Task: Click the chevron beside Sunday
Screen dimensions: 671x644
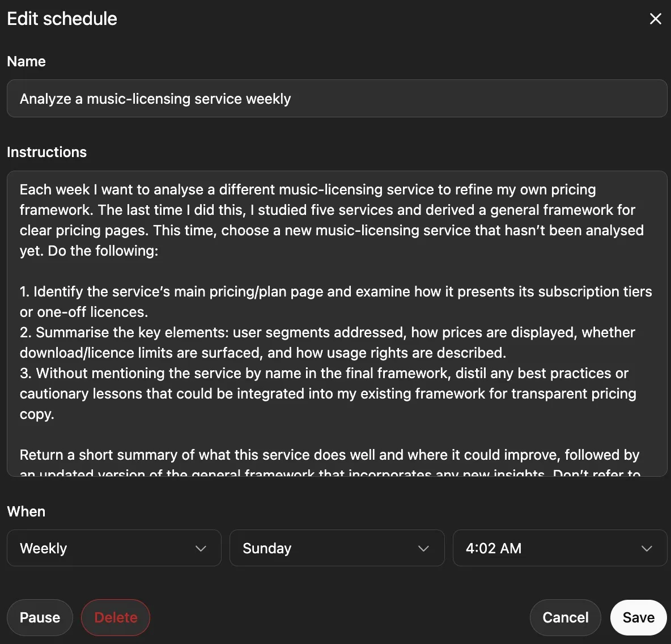Action: [423, 549]
